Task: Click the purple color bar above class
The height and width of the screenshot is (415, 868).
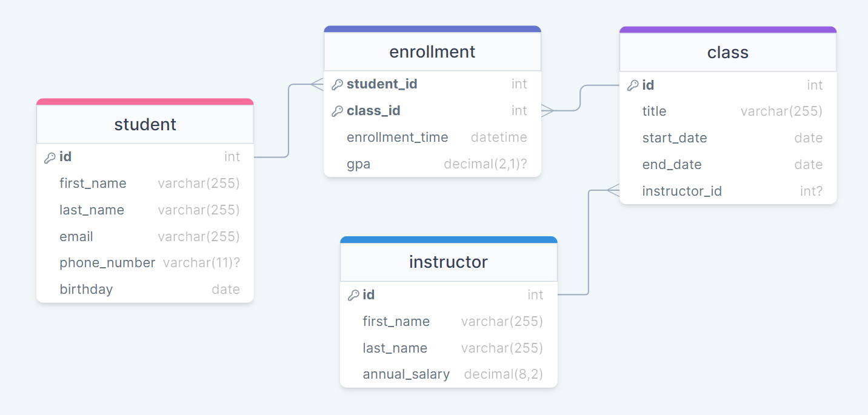Action: point(728,29)
